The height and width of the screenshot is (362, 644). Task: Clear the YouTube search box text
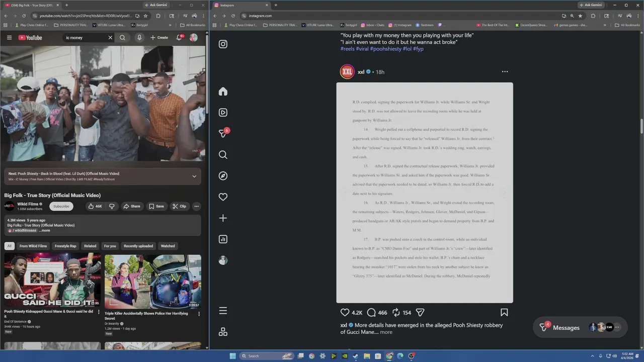click(x=110, y=38)
